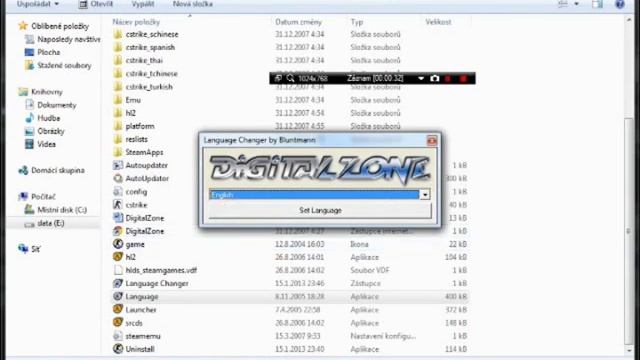Click the Vypálit toolbar button
Image resolution: width=640 pixels, height=360 pixels.
[x=143, y=4]
